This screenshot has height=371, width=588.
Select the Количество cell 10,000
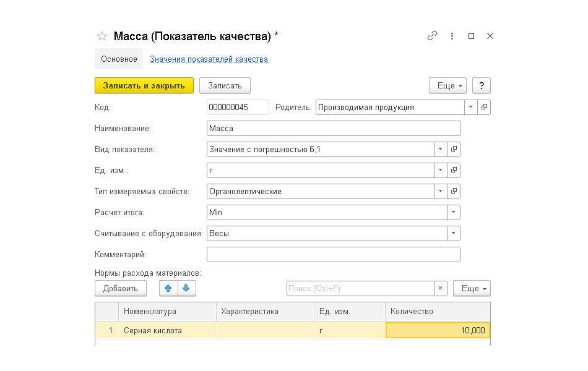coord(438,330)
